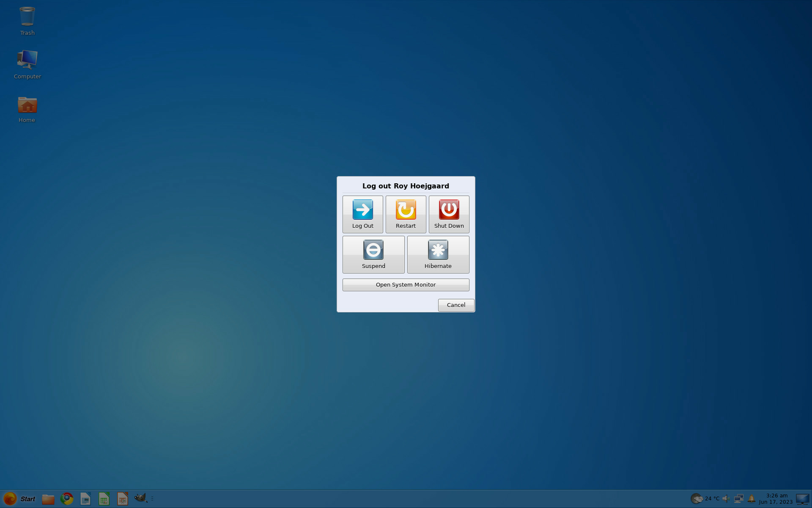812x508 pixels.
Task: Suspend the computer
Action: click(373, 254)
